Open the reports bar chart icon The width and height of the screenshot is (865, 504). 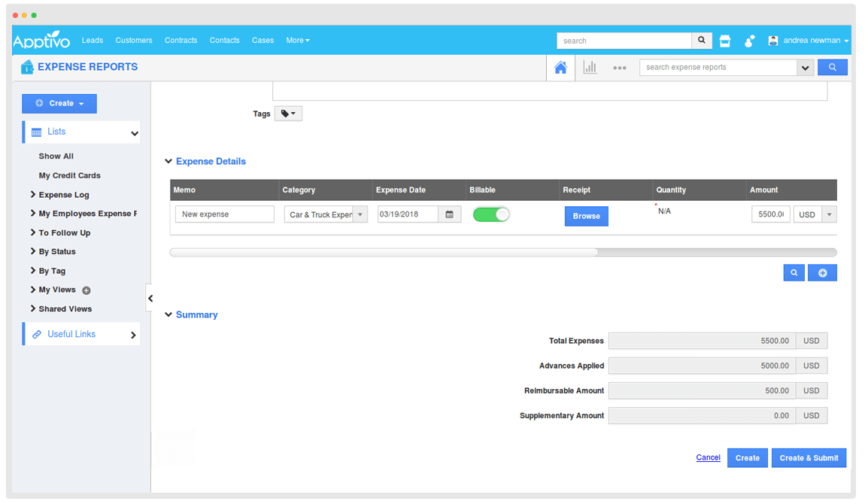(590, 68)
